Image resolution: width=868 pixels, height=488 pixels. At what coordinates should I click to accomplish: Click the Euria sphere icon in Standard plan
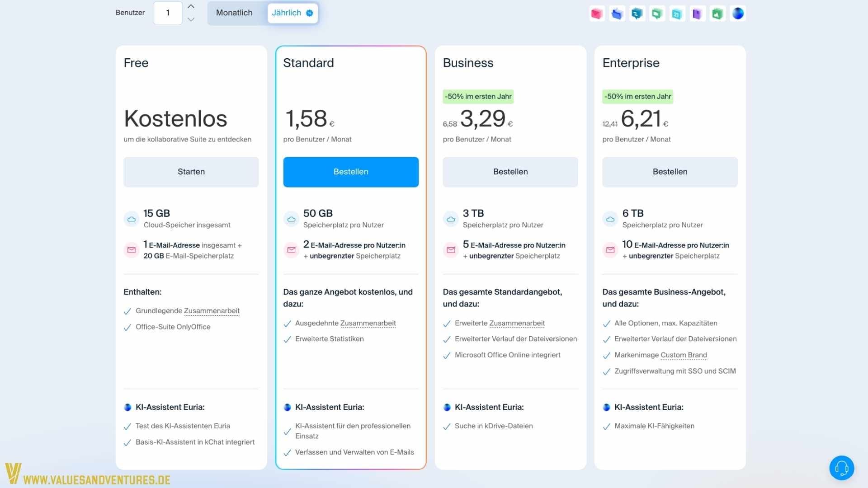(x=287, y=407)
